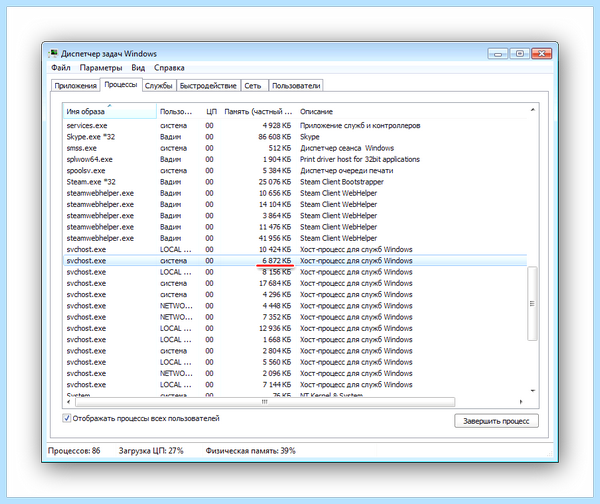
Task: Select steamwebhelper.exe using 3 864 КБ
Action: tap(295, 216)
